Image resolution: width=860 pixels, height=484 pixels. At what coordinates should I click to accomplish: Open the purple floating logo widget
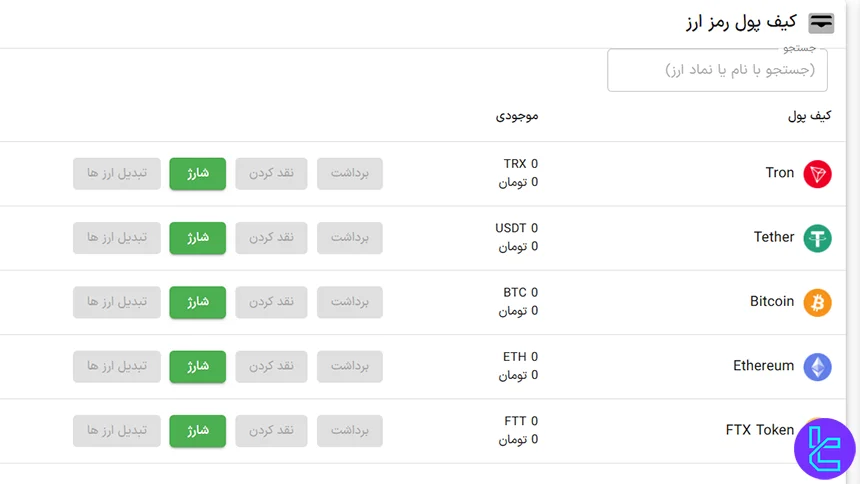[x=825, y=448]
